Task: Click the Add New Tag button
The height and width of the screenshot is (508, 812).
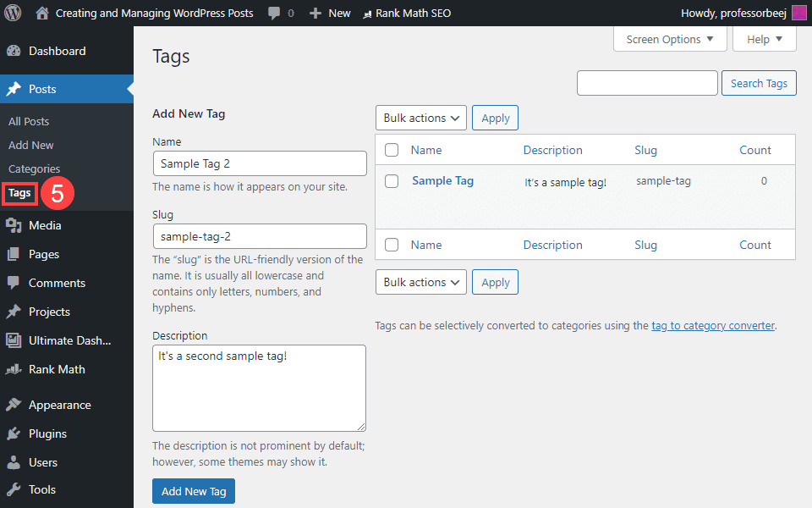Action: pyautogui.click(x=193, y=491)
